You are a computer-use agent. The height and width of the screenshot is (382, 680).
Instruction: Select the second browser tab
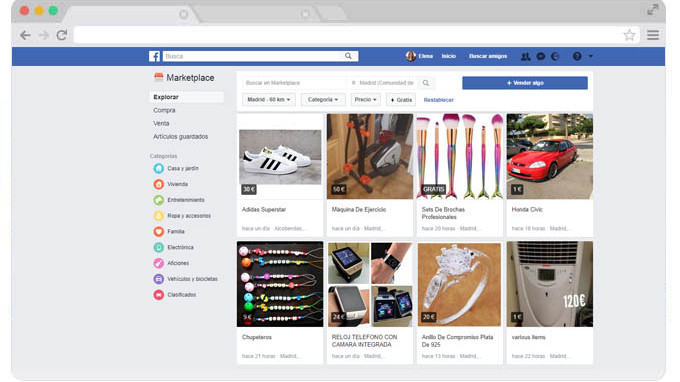(258, 14)
